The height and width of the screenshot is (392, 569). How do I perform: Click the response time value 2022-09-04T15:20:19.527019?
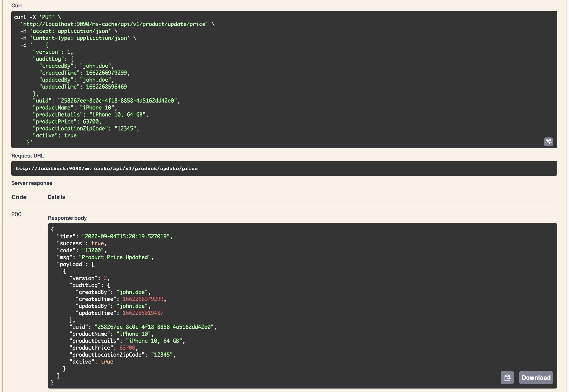click(x=125, y=236)
